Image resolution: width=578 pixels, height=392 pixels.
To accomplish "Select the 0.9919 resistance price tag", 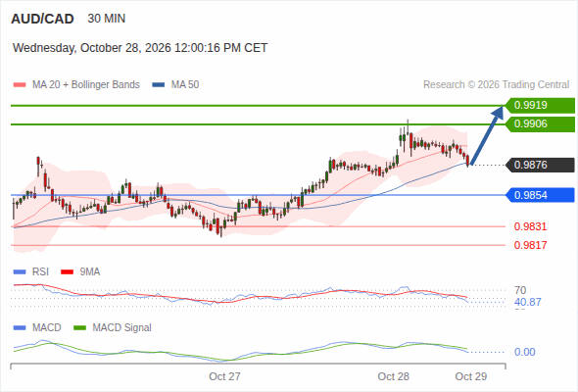I will (540, 106).
